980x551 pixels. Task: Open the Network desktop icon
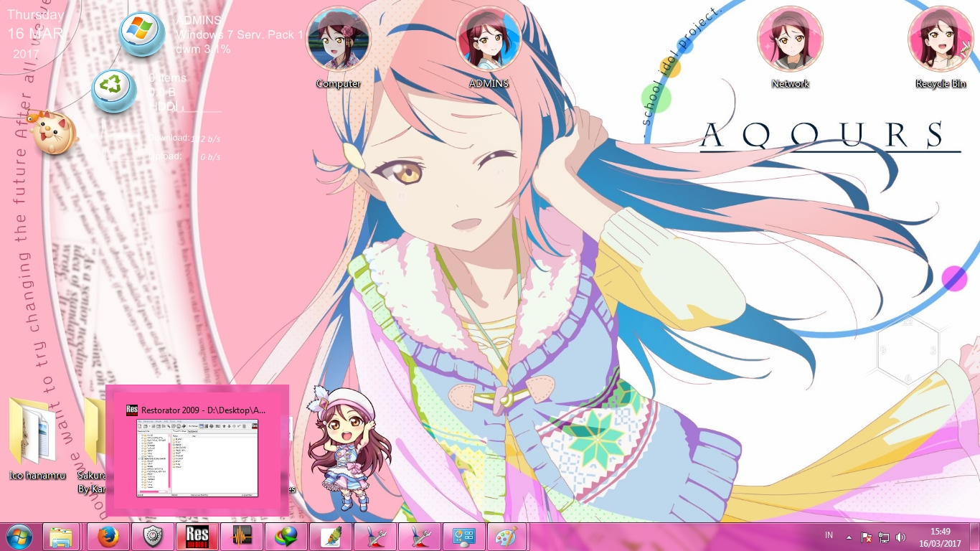(x=790, y=47)
